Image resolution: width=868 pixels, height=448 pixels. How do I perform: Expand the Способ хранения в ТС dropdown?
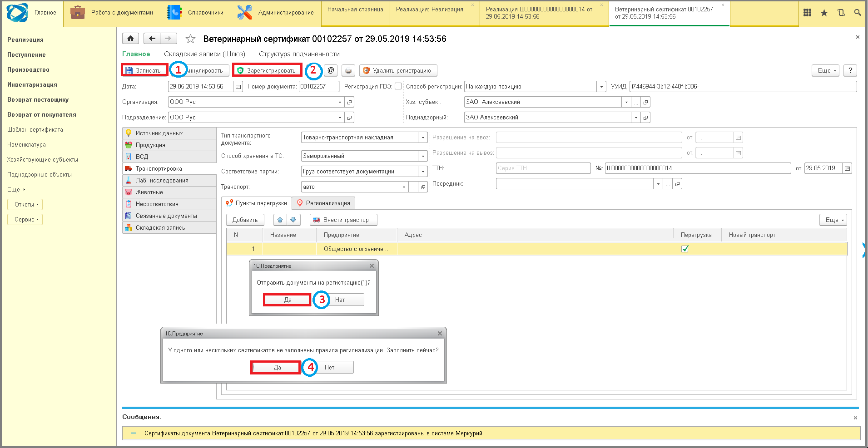click(x=423, y=156)
